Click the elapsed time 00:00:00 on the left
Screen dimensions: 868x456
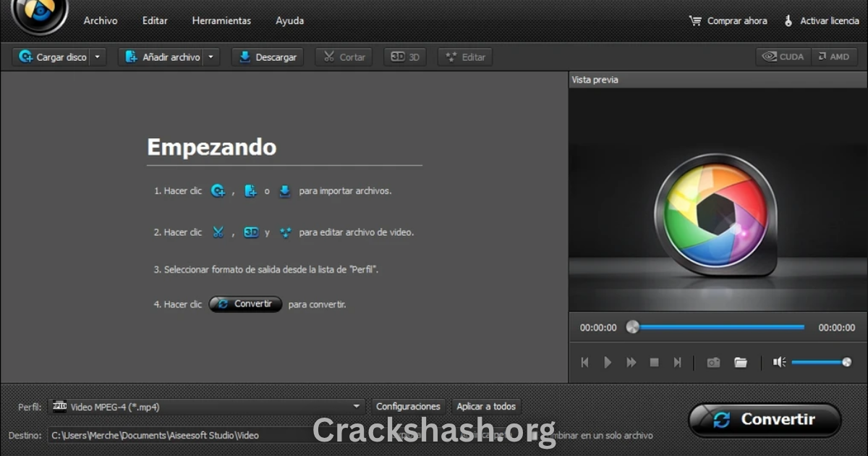[598, 328]
